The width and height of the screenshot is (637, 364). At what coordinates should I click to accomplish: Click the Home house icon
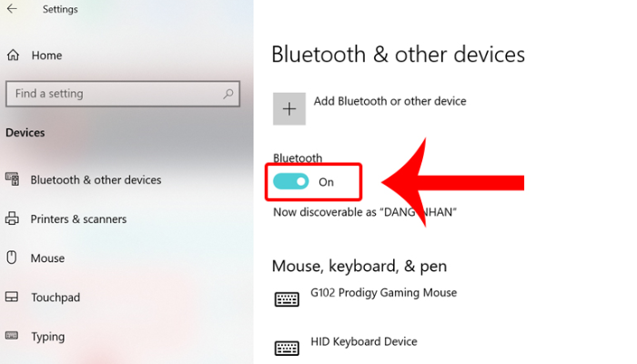(13, 56)
